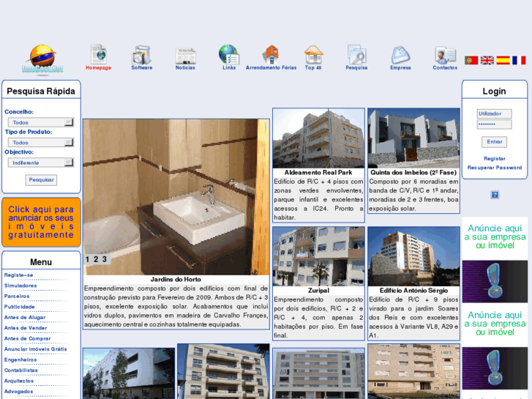
Task: Open Edifício António Sérgio photo
Action: pyautogui.click(x=413, y=256)
